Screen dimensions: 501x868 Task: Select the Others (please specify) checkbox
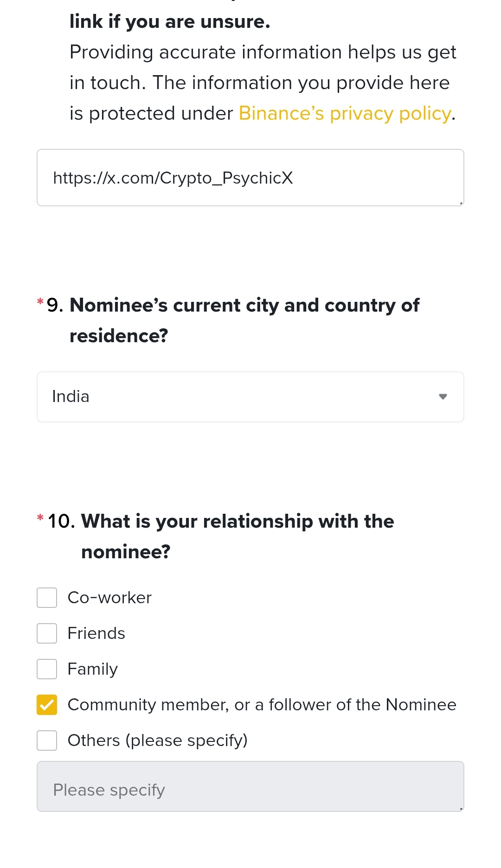pyautogui.click(x=47, y=740)
